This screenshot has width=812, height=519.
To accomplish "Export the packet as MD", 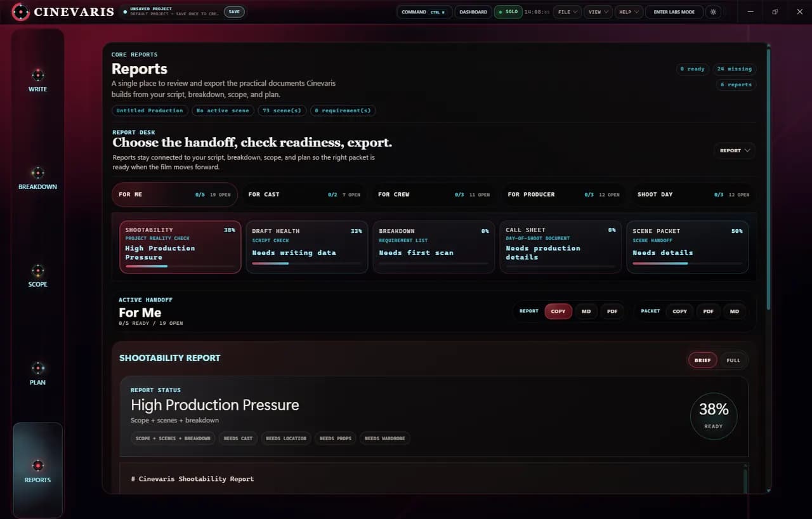I will 735,311.
